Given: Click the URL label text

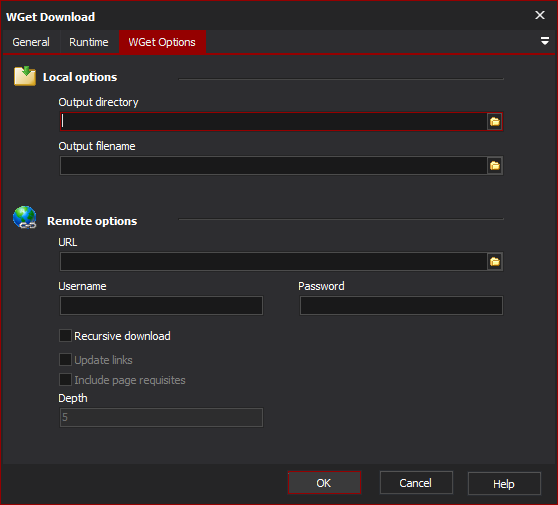Looking at the screenshot, I should [68, 242].
